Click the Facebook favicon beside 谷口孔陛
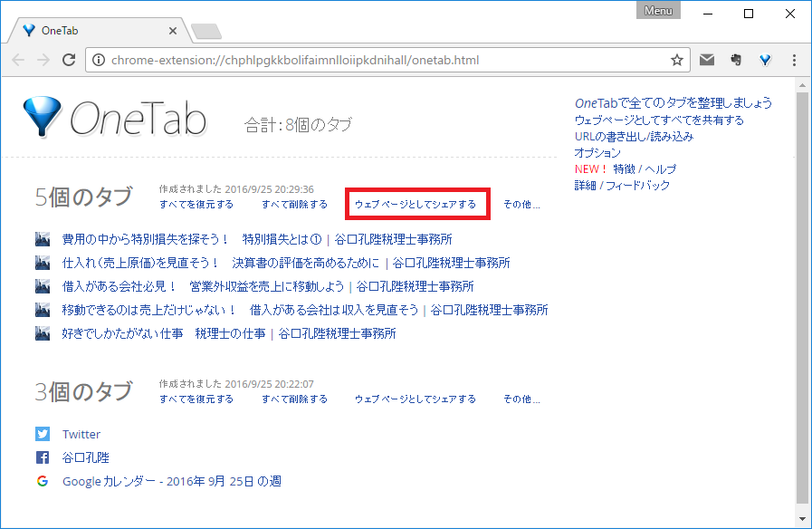The width and height of the screenshot is (812, 529). [x=43, y=457]
